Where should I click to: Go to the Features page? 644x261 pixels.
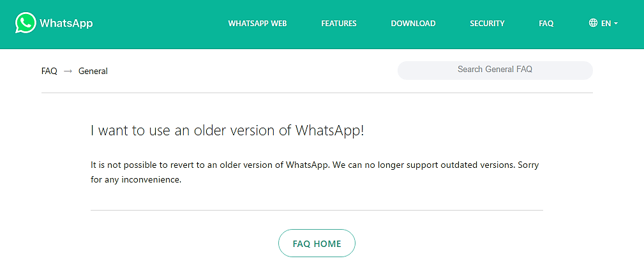tap(339, 24)
